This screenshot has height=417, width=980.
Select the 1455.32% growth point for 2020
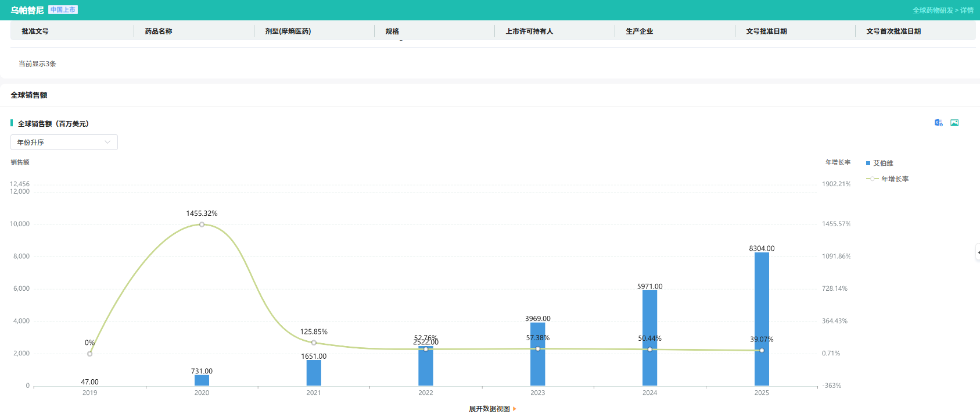coord(202,224)
